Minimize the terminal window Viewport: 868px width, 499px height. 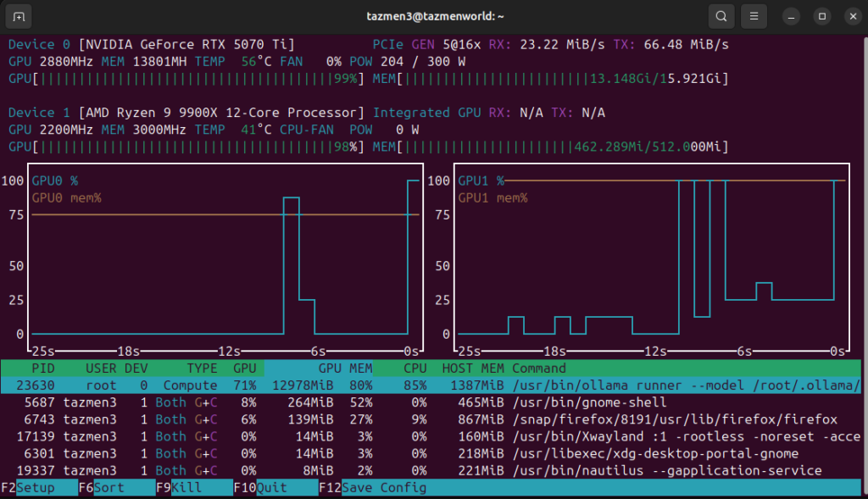pyautogui.click(x=791, y=16)
